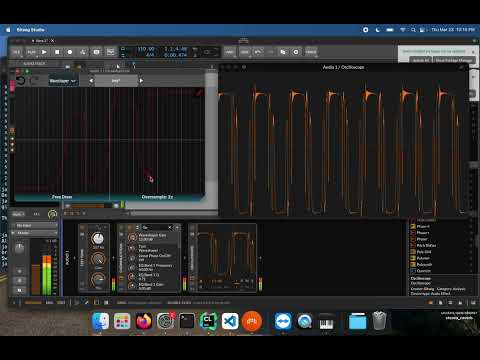Image resolution: width=480 pixels, height=360 pixels.
Task: Open Terminal from the dock
Action: click(187, 321)
